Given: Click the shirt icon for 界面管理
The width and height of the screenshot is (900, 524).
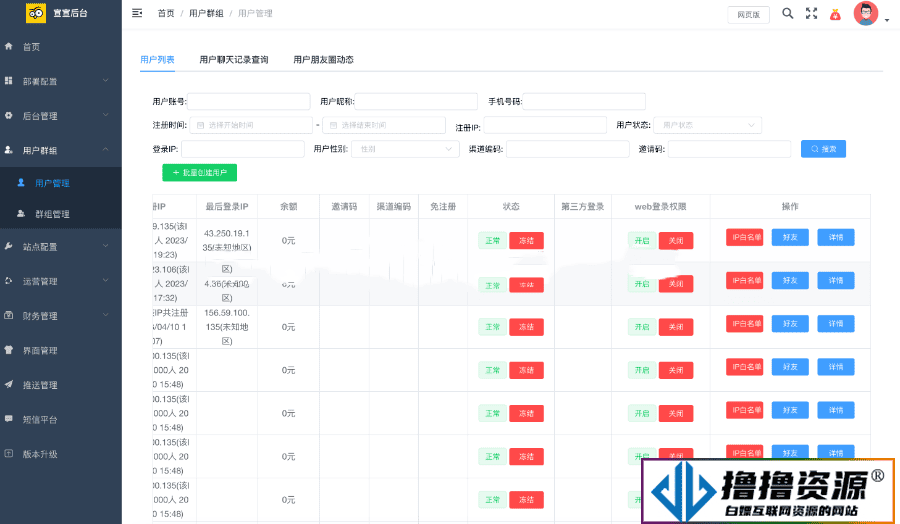Looking at the screenshot, I should point(9,350).
